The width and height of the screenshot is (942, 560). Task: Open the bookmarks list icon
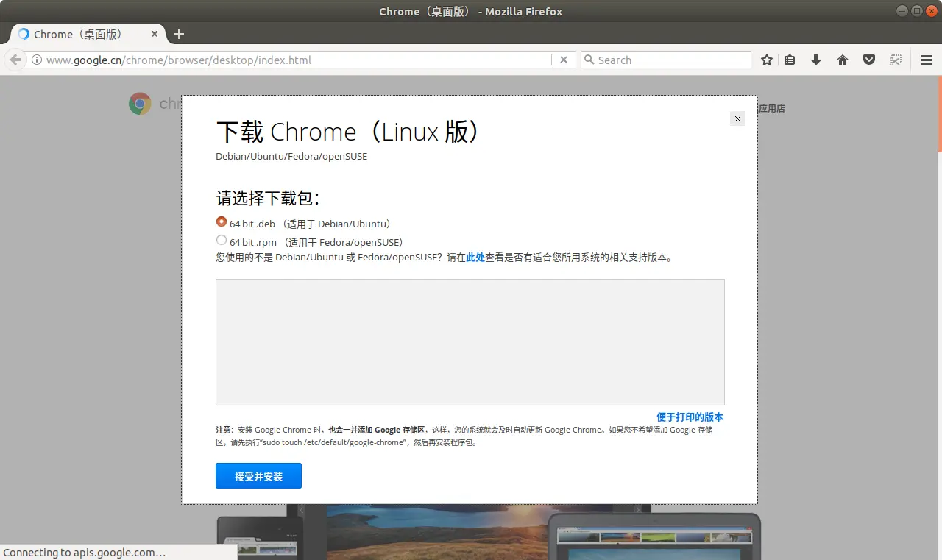[x=790, y=60]
